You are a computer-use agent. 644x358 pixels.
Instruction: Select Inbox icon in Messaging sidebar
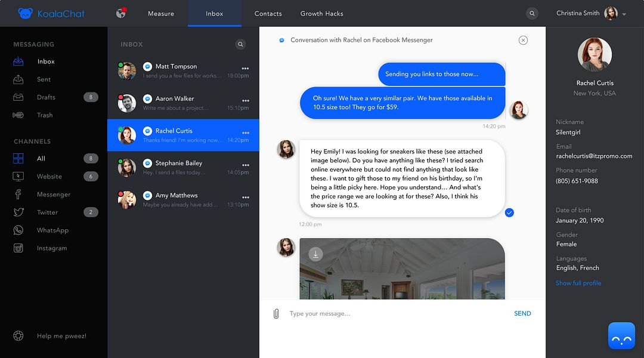pos(18,61)
